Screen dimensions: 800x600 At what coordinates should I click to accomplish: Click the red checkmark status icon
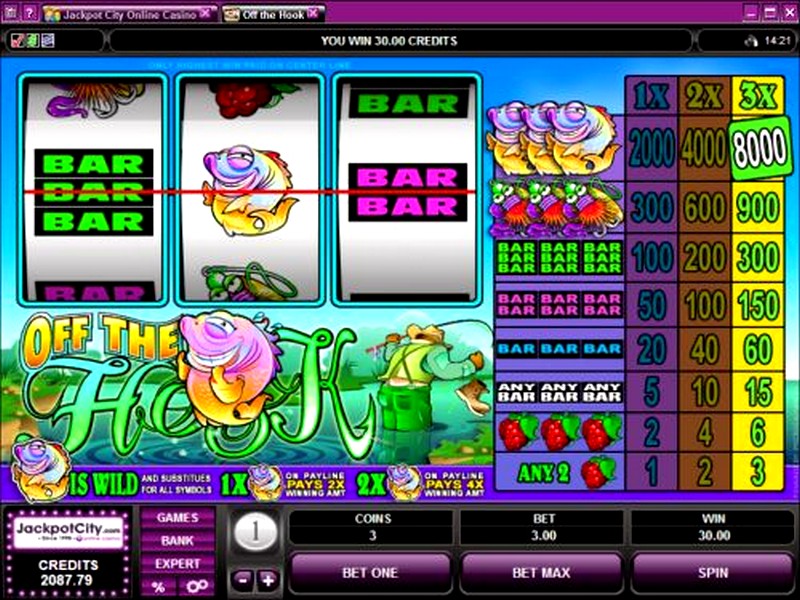[18, 41]
